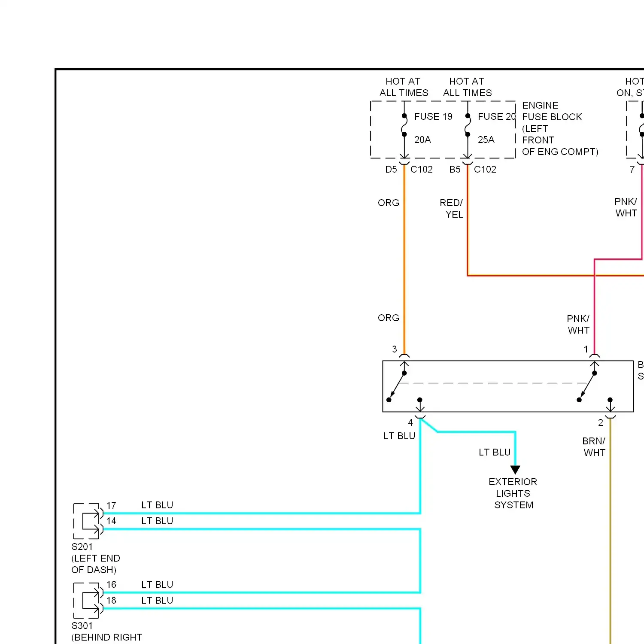Viewport: 644px width, 644px height.
Task: Click the ENGINE FUSE BLOCK description text
Action: point(560,129)
